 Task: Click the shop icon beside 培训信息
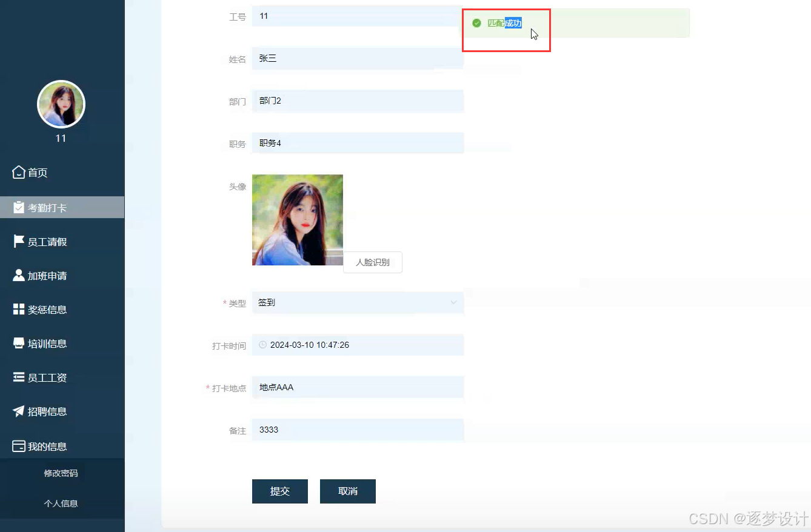pyautogui.click(x=19, y=343)
